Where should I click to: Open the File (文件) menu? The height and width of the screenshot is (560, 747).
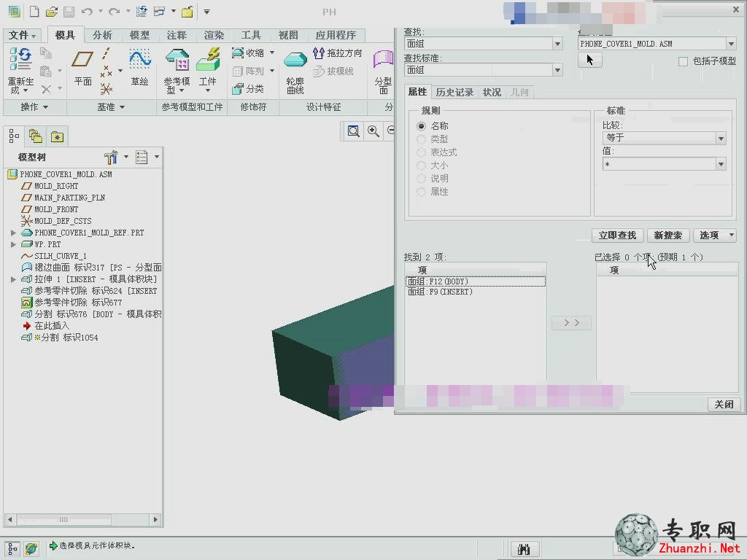click(23, 35)
